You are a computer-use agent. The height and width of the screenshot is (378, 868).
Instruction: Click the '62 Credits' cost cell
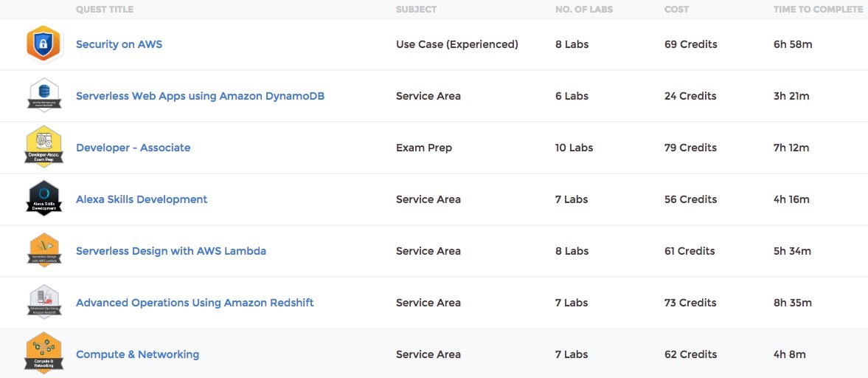(x=691, y=354)
